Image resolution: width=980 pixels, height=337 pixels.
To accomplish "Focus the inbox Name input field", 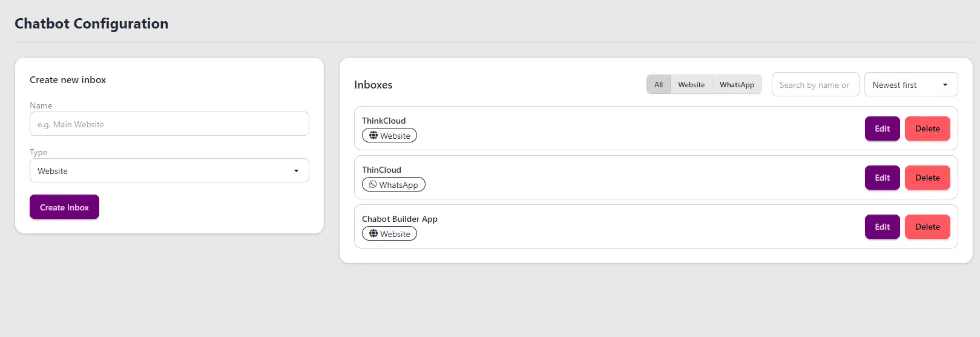I will [x=169, y=124].
